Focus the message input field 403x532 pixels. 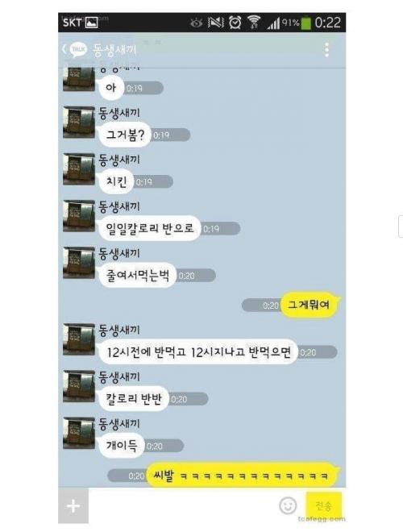[x=183, y=506]
